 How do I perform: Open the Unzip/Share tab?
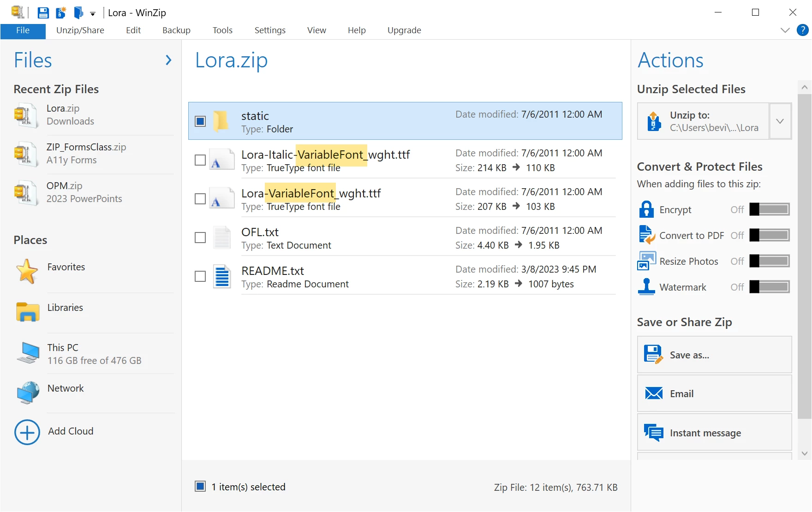(80, 30)
